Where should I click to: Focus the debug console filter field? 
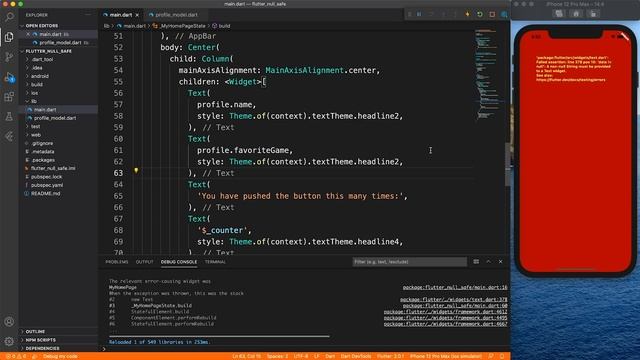(409, 262)
